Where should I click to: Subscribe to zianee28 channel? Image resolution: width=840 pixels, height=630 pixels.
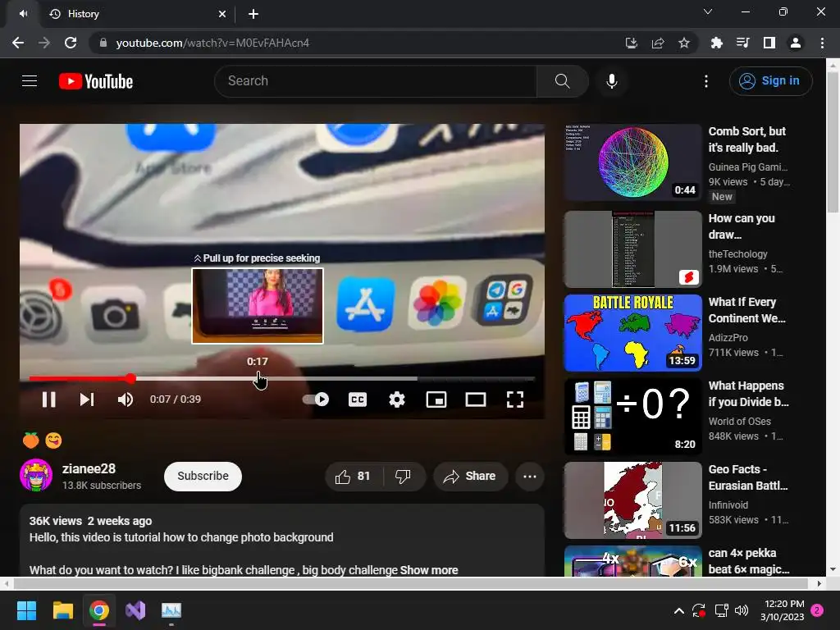click(x=203, y=477)
